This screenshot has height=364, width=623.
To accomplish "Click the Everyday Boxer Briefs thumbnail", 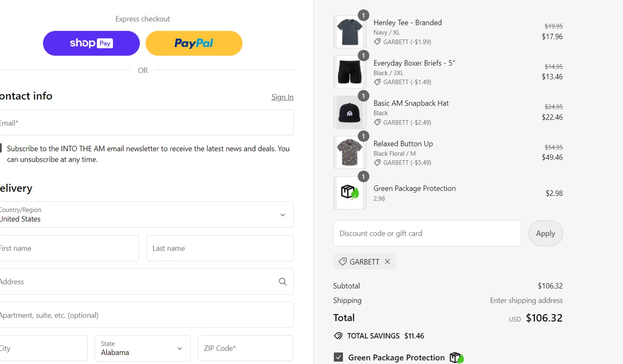I will tap(350, 72).
